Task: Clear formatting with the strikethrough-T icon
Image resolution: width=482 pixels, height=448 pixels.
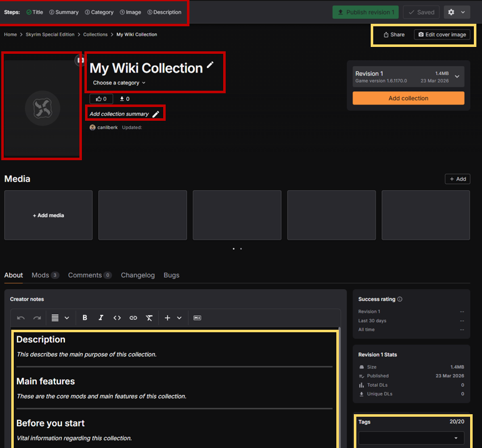Action: tap(149, 318)
